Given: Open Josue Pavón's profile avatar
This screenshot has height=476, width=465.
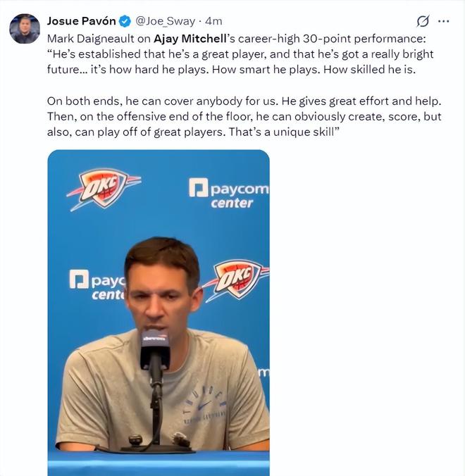Looking at the screenshot, I should point(25,29).
